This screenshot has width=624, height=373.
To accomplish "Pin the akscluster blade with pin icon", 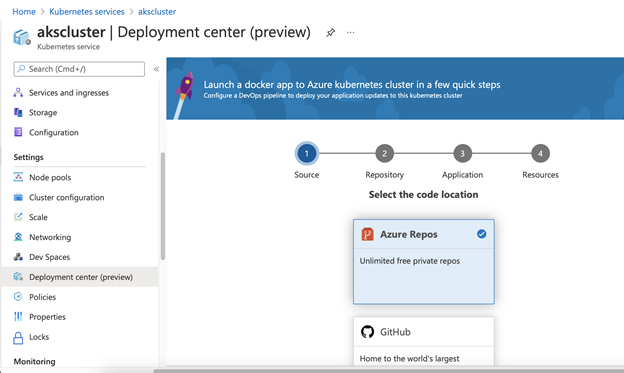I will [330, 33].
